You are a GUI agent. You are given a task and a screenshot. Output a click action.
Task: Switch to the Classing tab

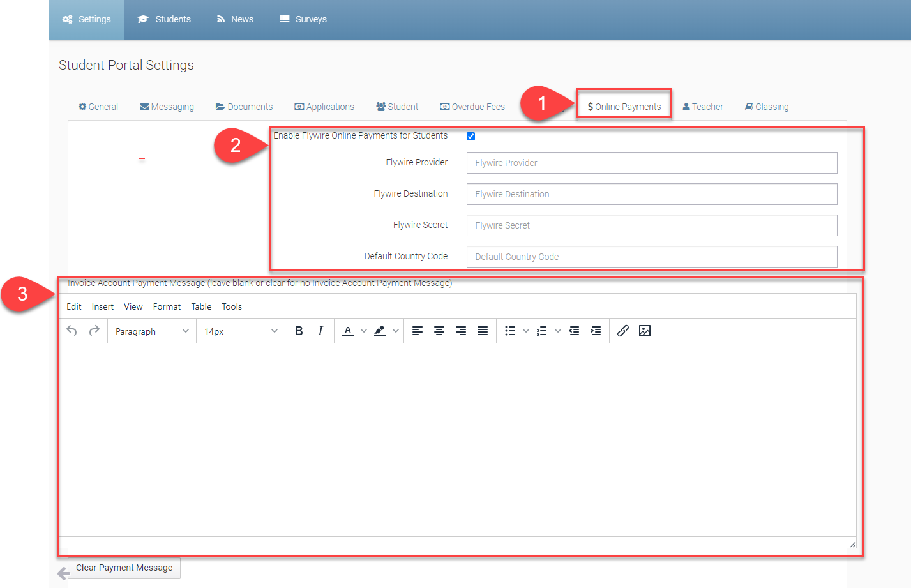pyautogui.click(x=767, y=107)
